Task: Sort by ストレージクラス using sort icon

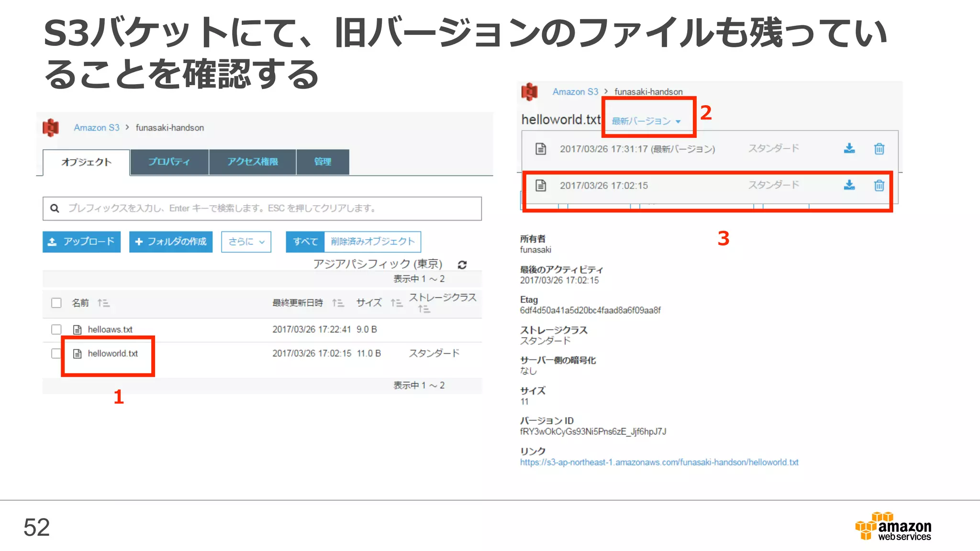Action: tap(424, 309)
